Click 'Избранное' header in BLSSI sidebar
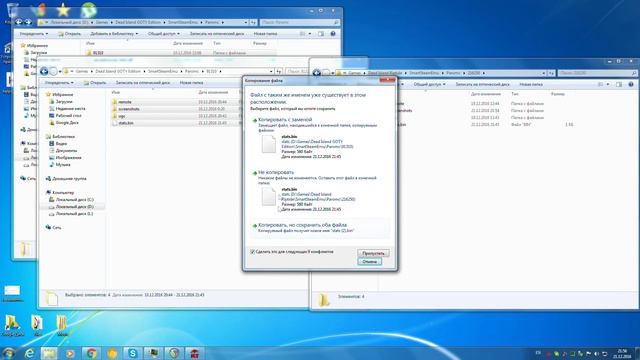640x360 pixels. 62,95
